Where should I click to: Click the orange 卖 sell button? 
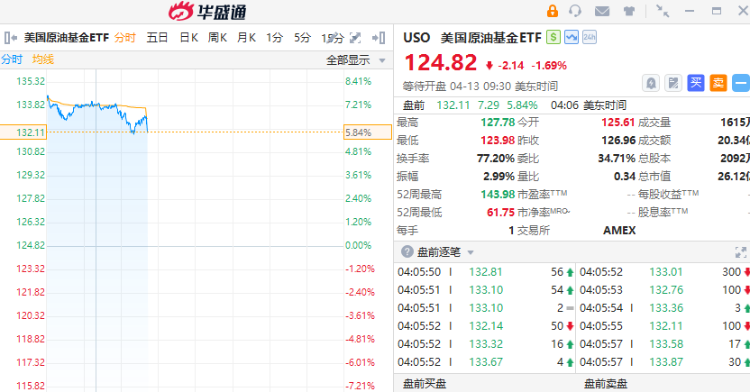(718, 83)
